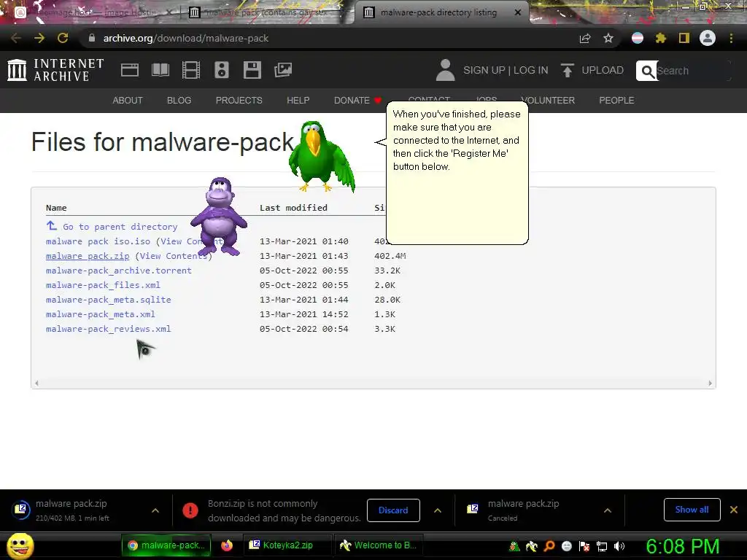Open Firefox from the taskbar
The height and width of the screenshot is (560, 747).
click(x=227, y=545)
